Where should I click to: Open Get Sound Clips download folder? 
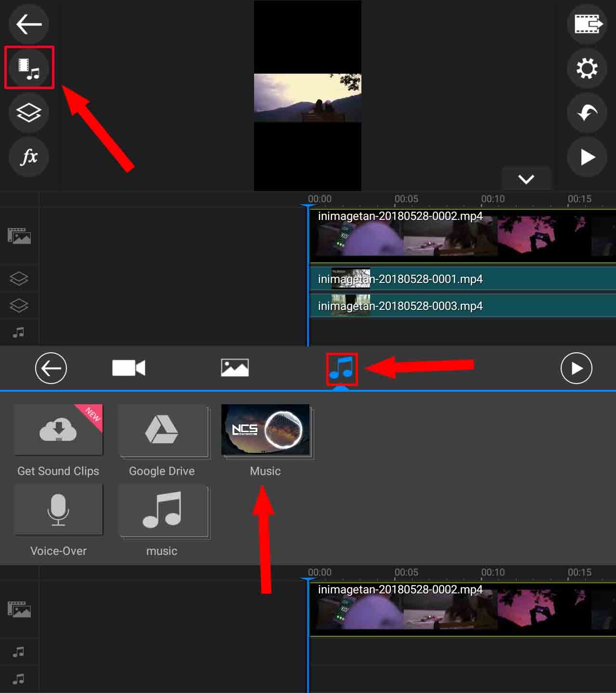tap(58, 430)
